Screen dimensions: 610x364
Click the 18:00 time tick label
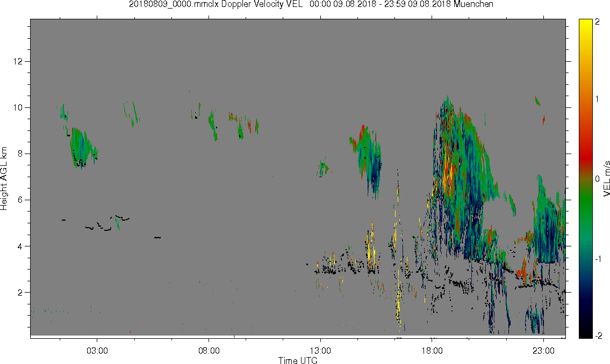coord(432,351)
